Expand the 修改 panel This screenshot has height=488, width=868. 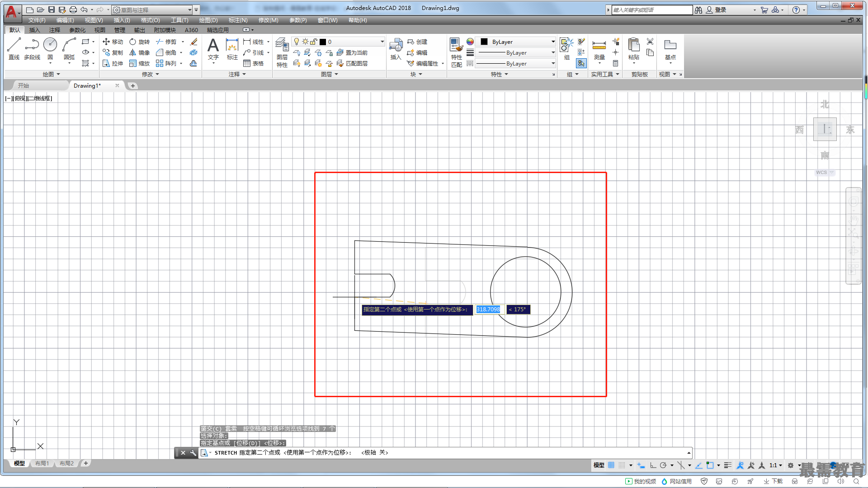(x=150, y=74)
